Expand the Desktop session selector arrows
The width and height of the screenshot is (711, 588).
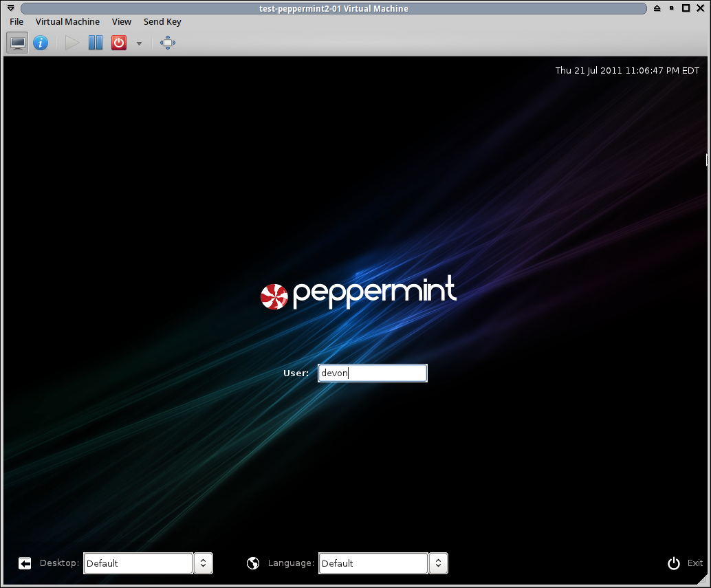coord(203,563)
